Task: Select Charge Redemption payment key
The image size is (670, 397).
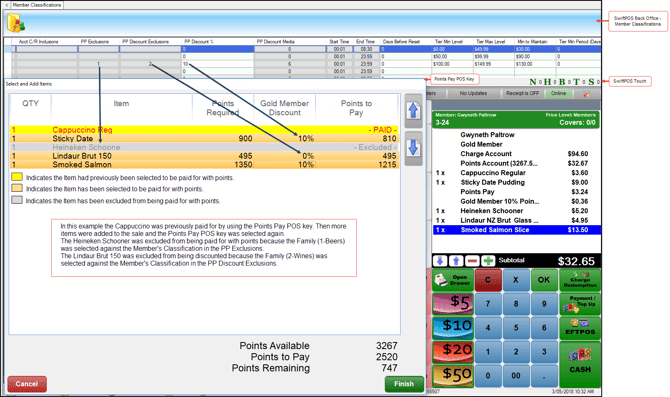Action: (580, 280)
